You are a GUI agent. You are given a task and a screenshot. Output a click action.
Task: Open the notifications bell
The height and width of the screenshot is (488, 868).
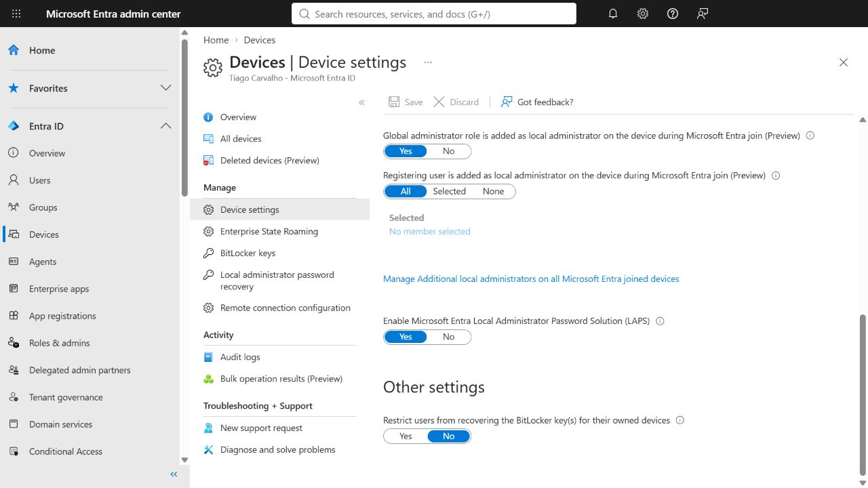pyautogui.click(x=613, y=14)
